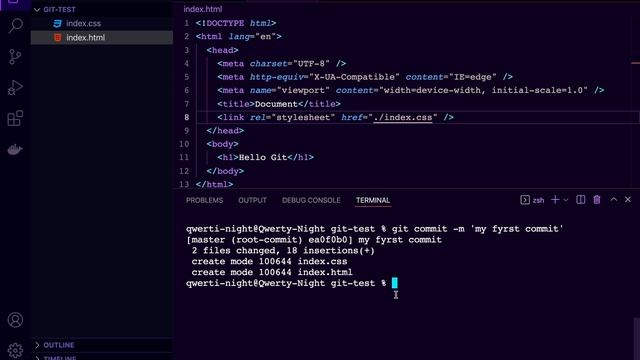Click the <!DOCTYPE html> line

(x=236, y=23)
